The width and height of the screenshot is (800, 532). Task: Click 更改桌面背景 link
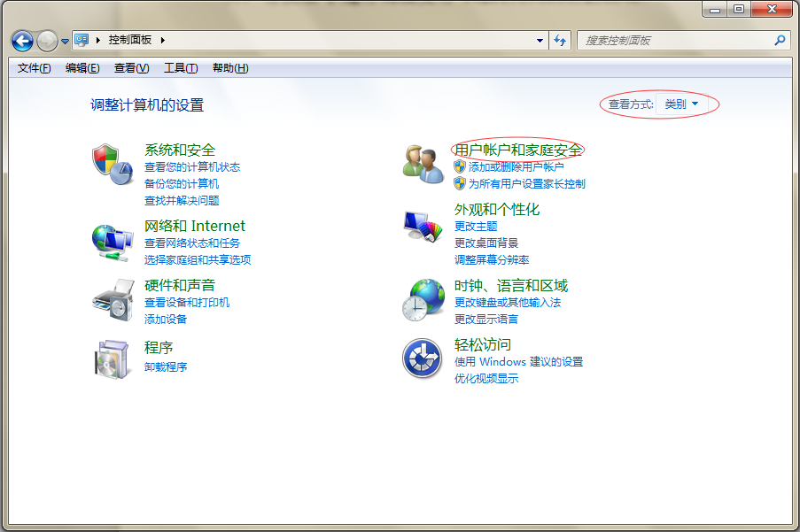[486, 243]
